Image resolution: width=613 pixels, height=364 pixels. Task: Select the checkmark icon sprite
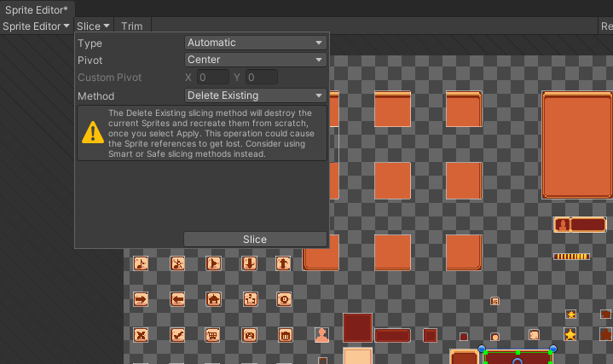click(177, 335)
